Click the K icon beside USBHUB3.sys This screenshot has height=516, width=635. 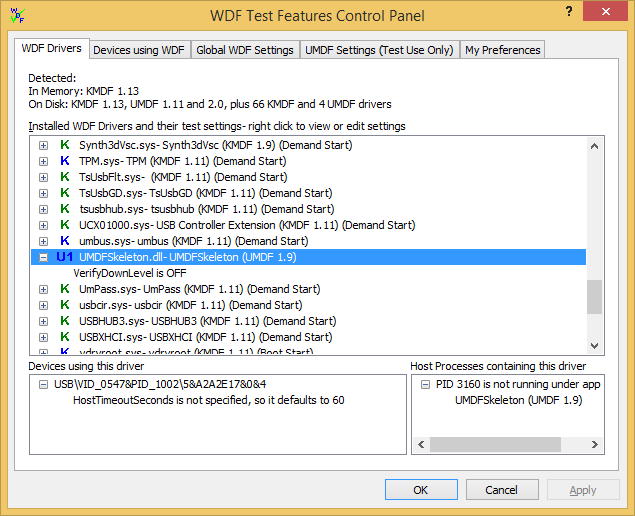[65, 321]
